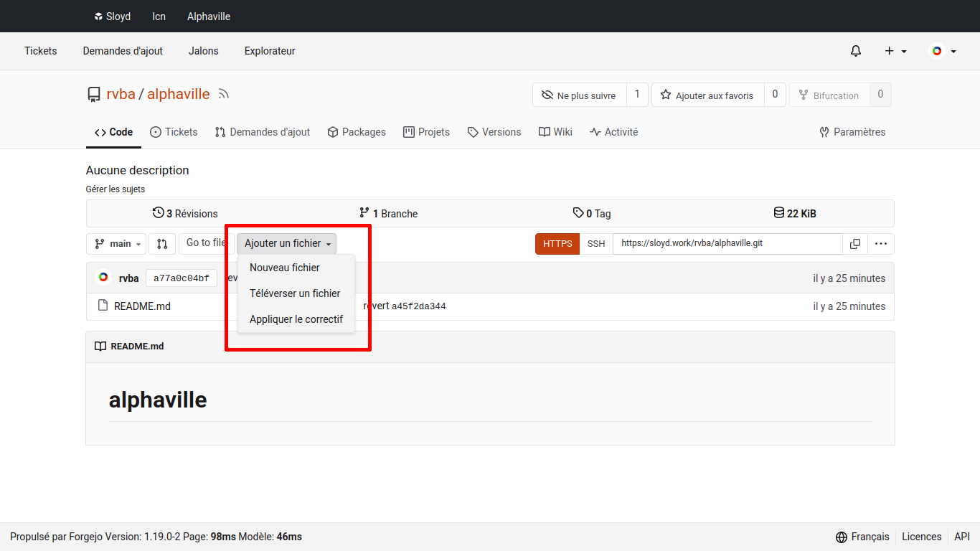The image size is (980, 551).
Task: Open the three-dots more options button
Action: point(880,244)
